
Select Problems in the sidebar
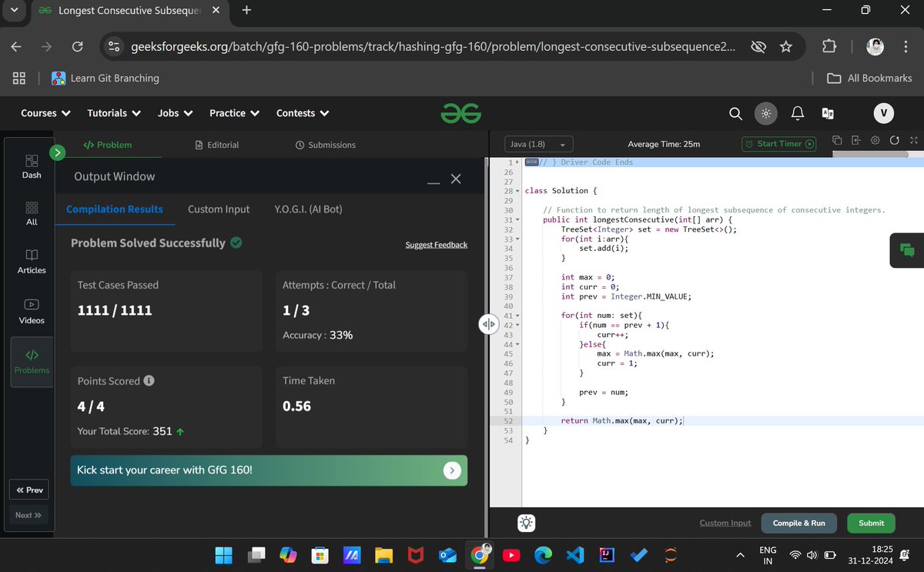[x=32, y=362]
